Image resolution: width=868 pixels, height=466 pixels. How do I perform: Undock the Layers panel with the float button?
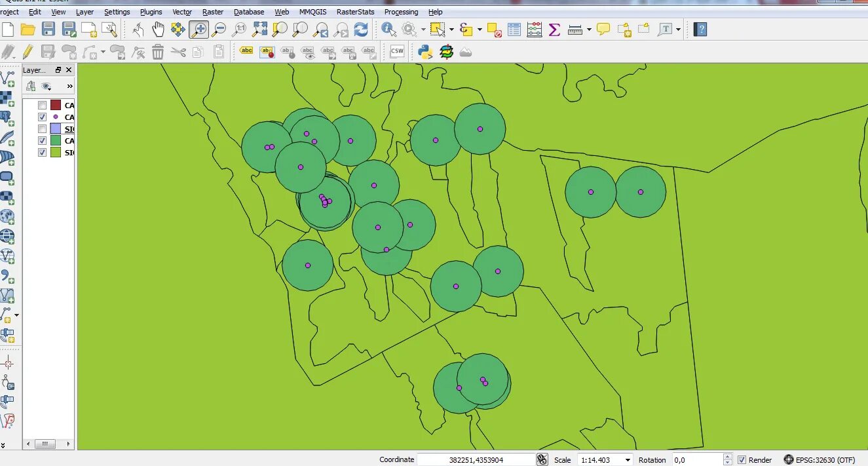(x=58, y=70)
